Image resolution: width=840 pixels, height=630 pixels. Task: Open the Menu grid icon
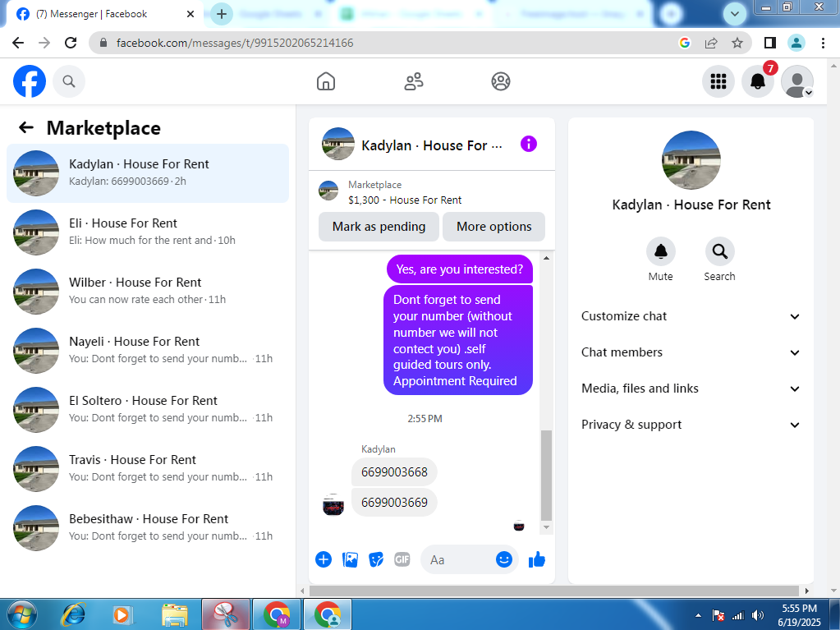[x=718, y=81]
